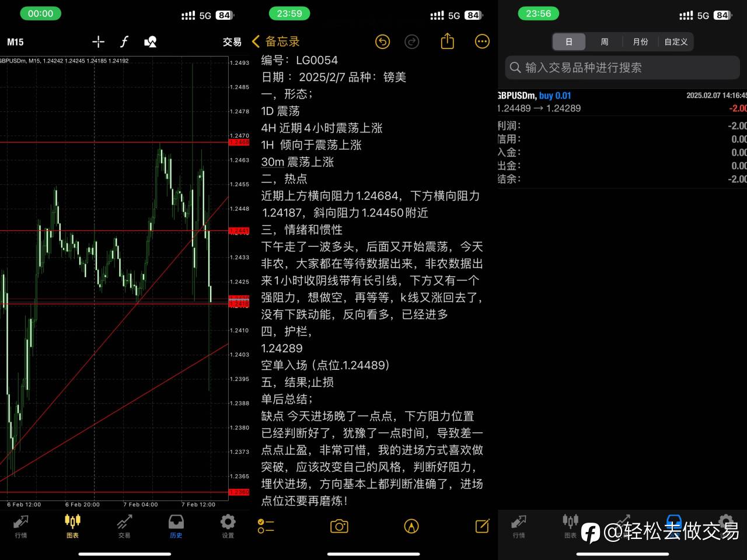Place cursor on 单后总结 line
This screenshot has width=747, height=560.
point(287,399)
